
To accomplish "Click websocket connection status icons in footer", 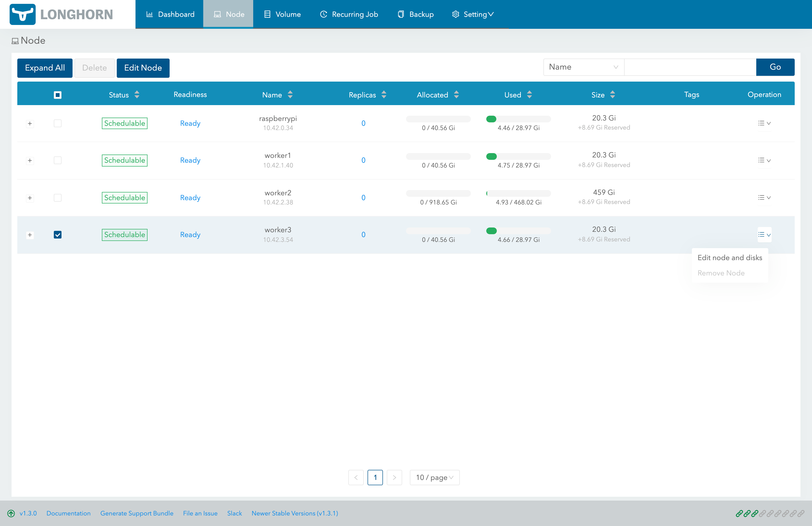I will coord(770,513).
